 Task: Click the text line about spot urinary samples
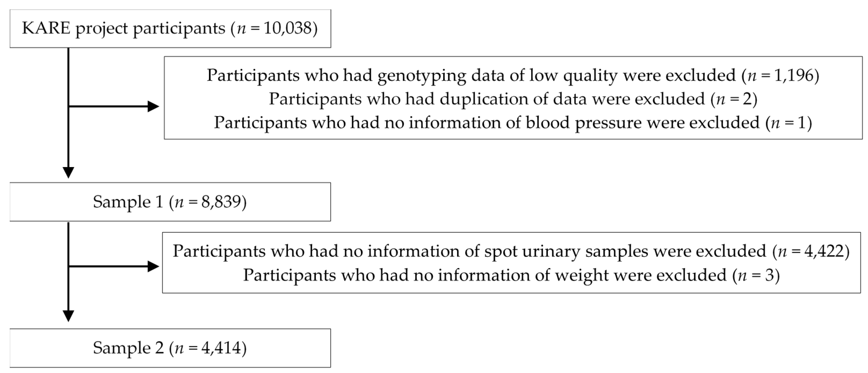tap(511, 251)
